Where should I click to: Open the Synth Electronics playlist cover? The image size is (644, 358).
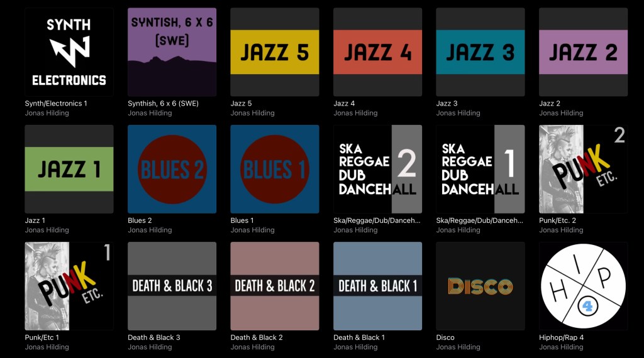tap(69, 52)
